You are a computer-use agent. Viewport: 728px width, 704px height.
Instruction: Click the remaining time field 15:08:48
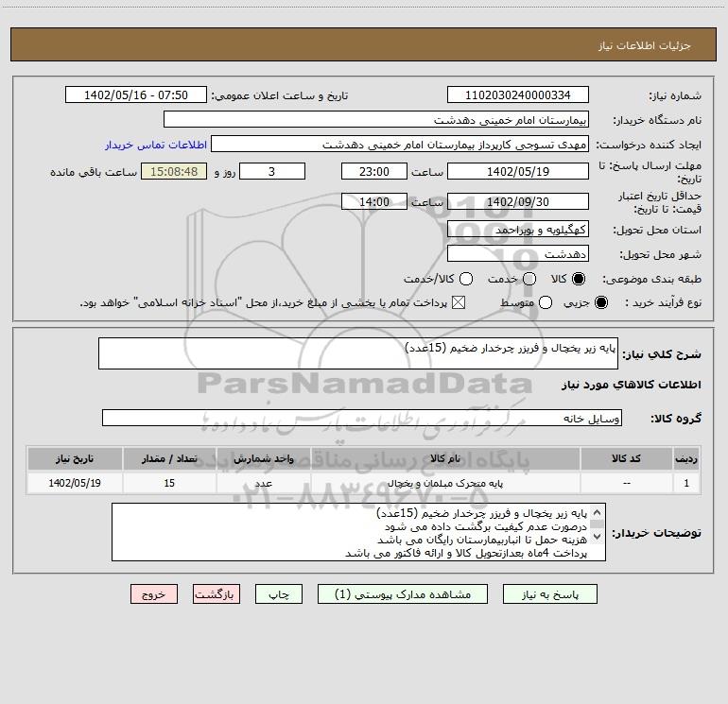coord(174,171)
